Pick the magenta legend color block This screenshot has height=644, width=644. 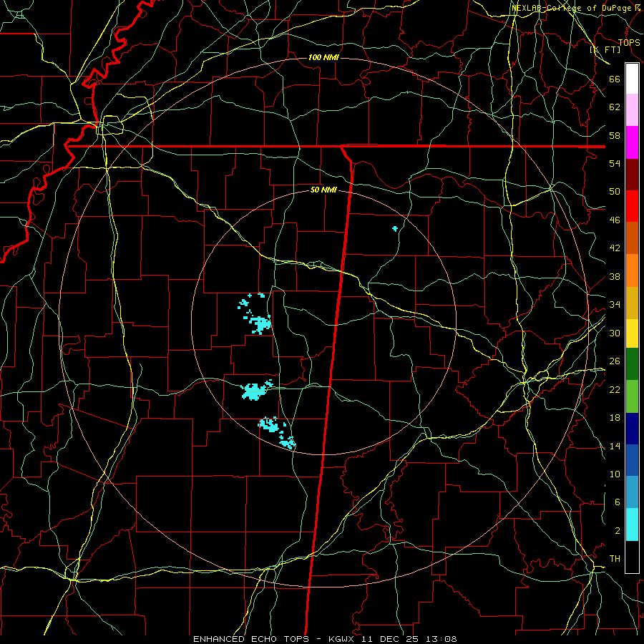[x=632, y=142]
